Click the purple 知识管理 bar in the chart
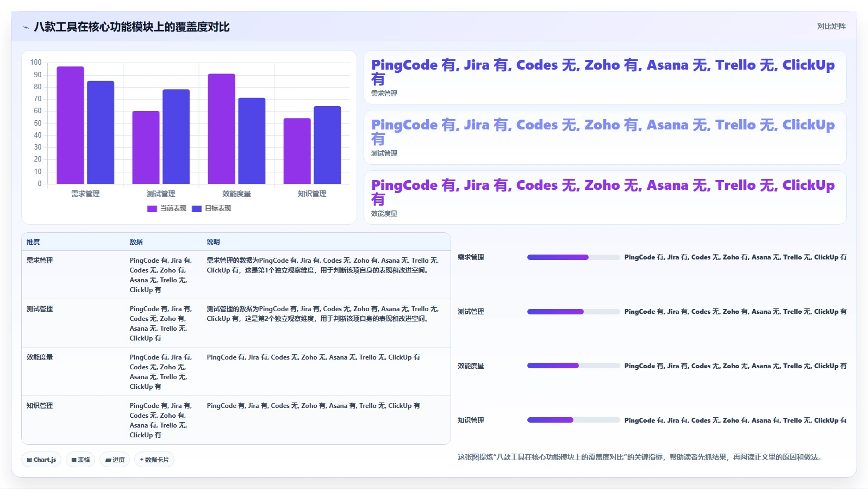The height and width of the screenshot is (489, 868). tap(297, 151)
